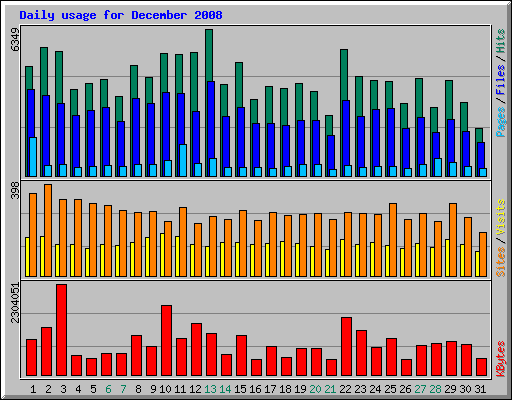Click day label '4' on x-axis
This screenshot has width=512, height=400.
78,389
